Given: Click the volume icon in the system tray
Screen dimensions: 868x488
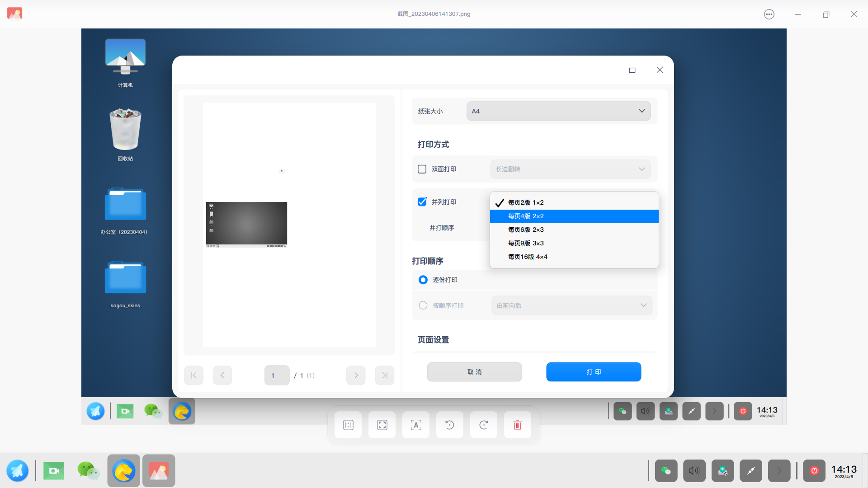Looking at the screenshot, I should [694, 470].
